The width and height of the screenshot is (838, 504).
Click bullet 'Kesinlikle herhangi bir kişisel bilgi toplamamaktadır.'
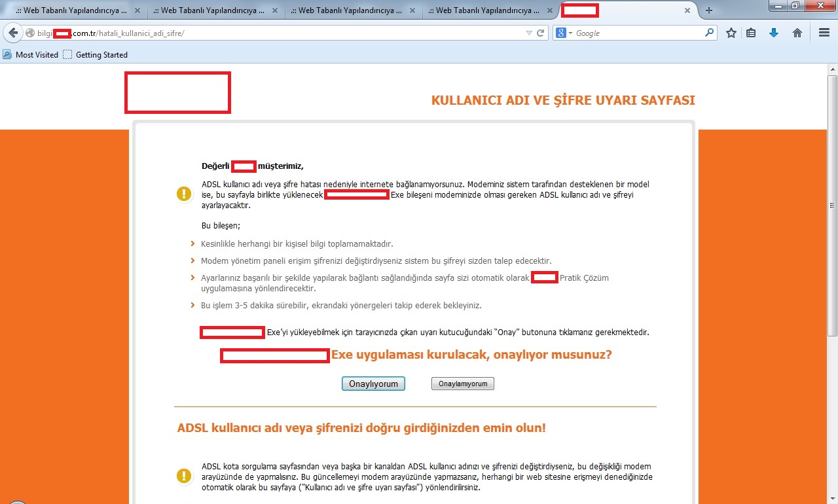(297, 244)
